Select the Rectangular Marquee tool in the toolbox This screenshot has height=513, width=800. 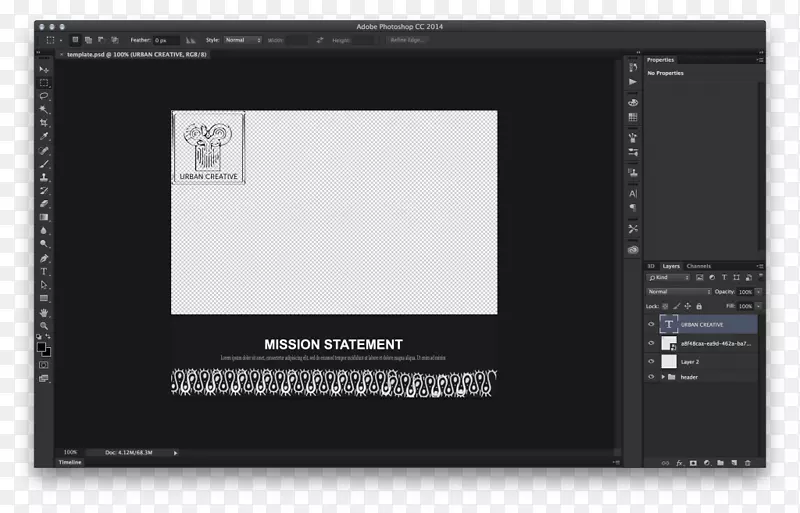click(44, 83)
